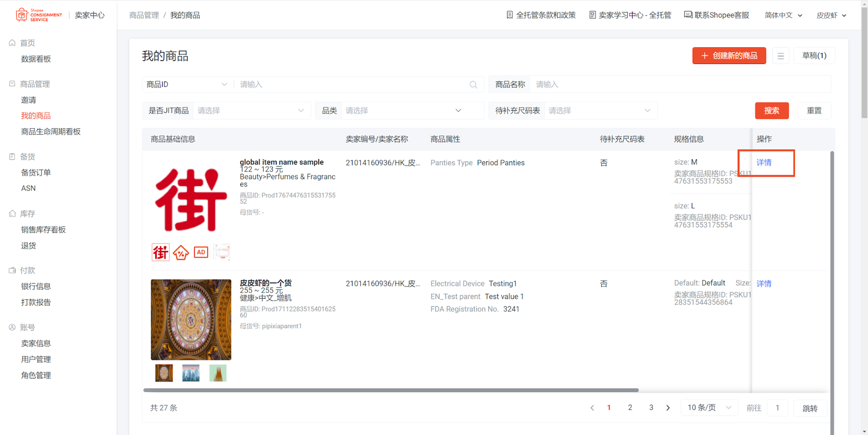Screen dimensions: 868x435
Task: Go to page 2
Action: (630, 408)
